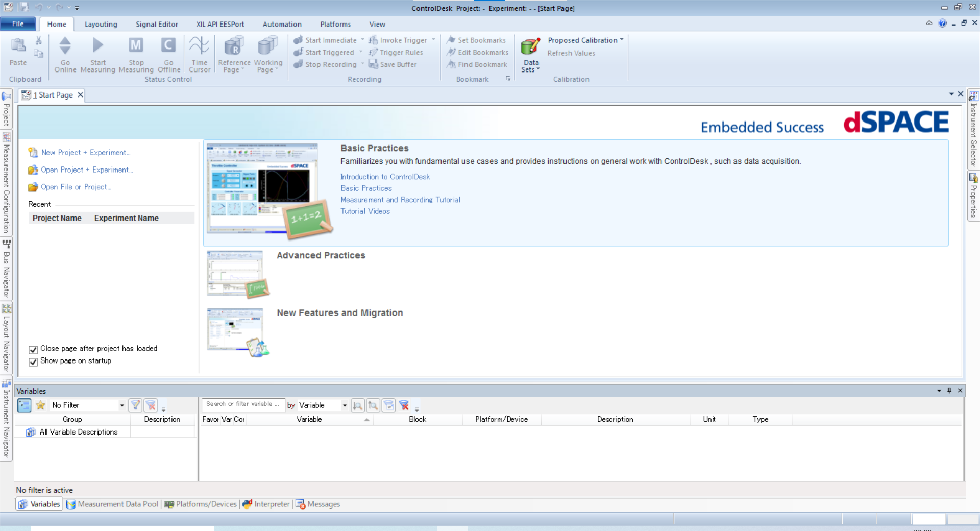Switch to Measurement Data Pool tab
The height and width of the screenshot is (531, 980).
[112, 504]
